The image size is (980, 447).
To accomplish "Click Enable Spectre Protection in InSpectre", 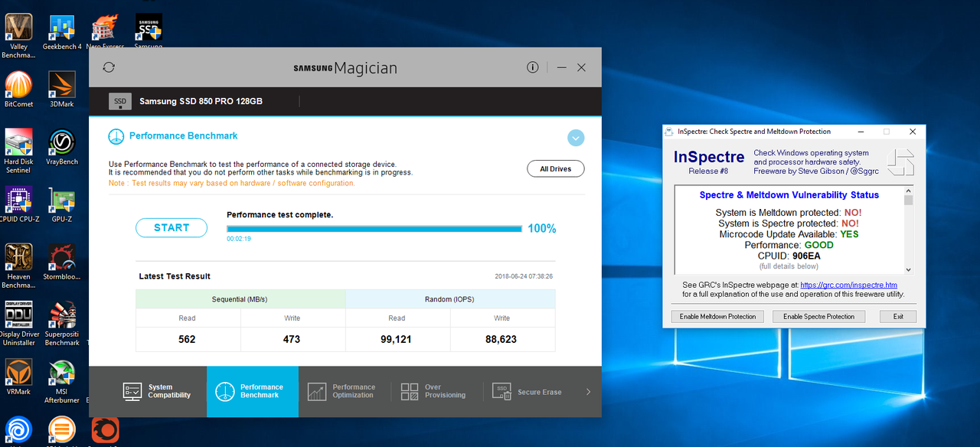I will [x=818, y=316].
